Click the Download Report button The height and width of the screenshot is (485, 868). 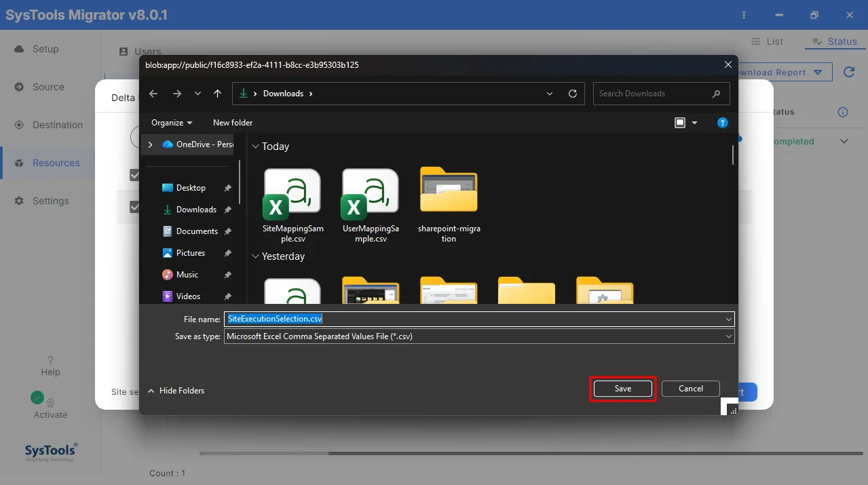pyautogui.click(x=785, y=73)
